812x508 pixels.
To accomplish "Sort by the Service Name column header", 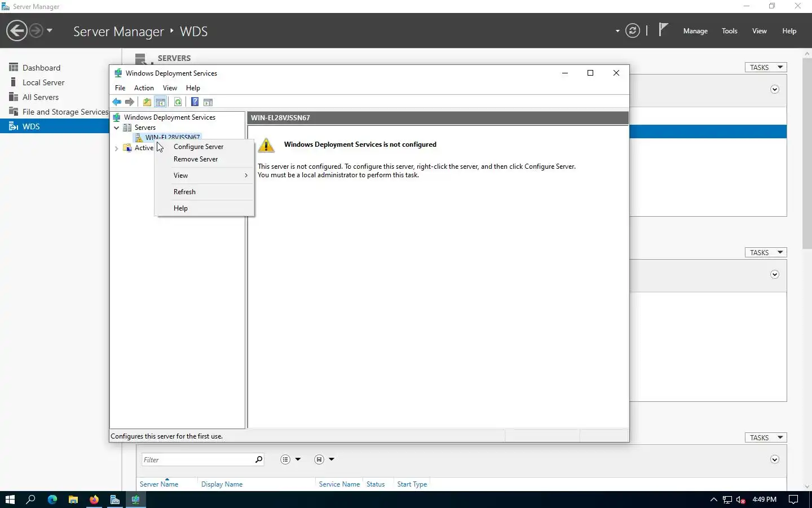I will pos(339,484).
